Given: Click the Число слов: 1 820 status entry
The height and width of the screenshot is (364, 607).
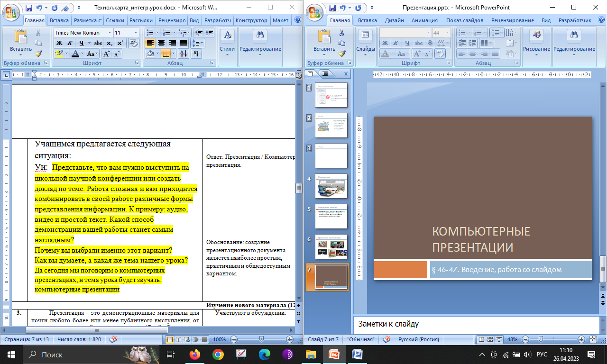Looking at the screenshot, I should 79,340.
